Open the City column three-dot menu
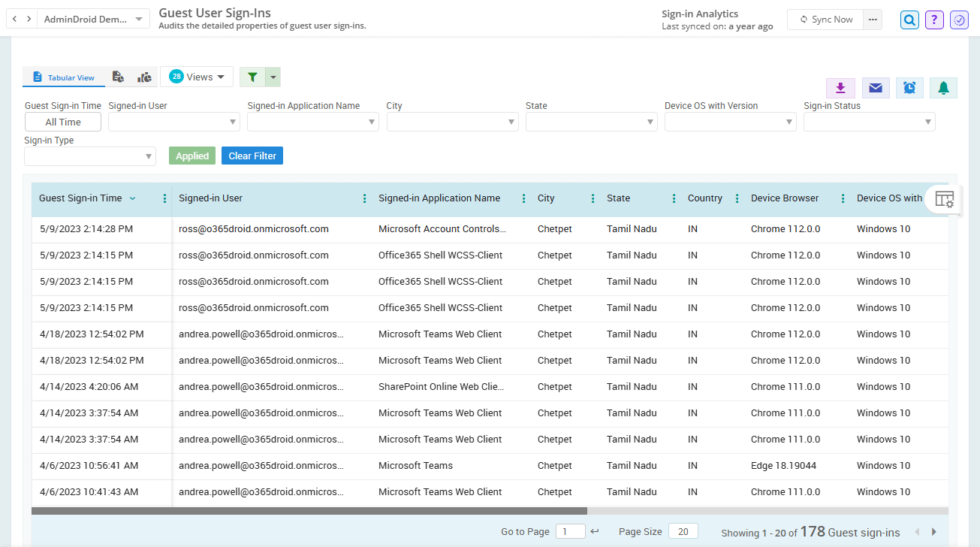Screen dimensions: 980x547 coord(593,198)
